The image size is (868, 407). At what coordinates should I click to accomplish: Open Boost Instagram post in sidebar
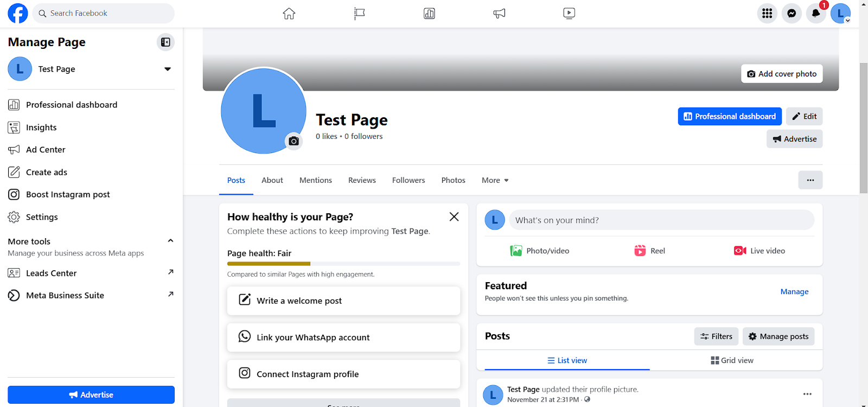pos(91,194)
